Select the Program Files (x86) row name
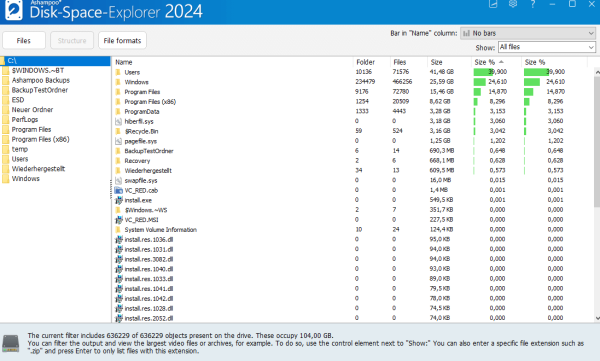This screenshot has height=361, width=600. (150, 101)
